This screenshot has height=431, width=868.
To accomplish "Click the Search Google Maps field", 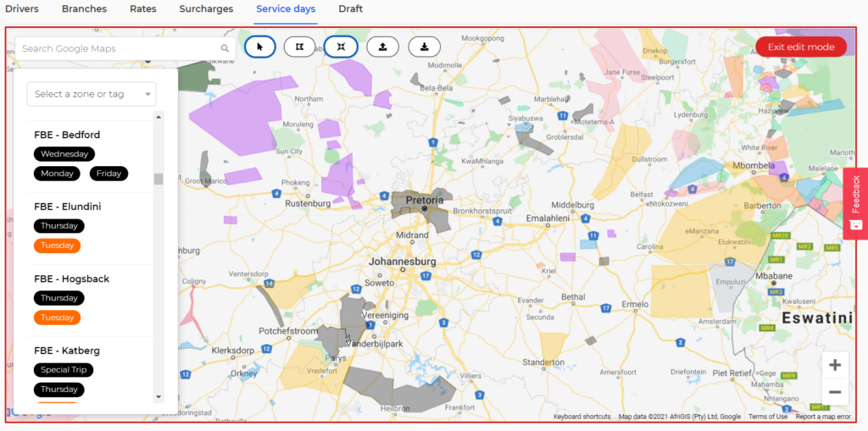I will pos(125,48).
